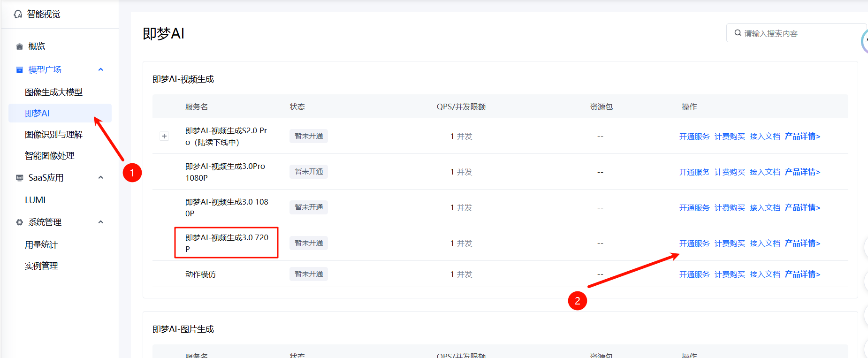868x358 pixels.
Task: Open 图像识别与理解 menu item
Action: click(53, 134)
